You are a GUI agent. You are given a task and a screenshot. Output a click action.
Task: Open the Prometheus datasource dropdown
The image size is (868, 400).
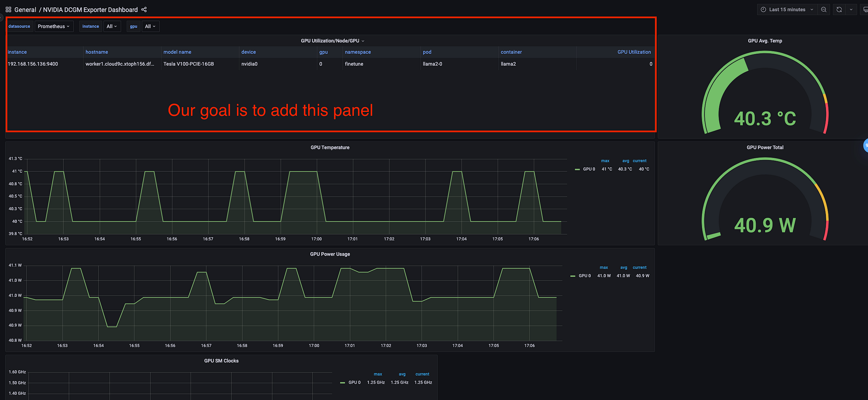coord(54,26)
